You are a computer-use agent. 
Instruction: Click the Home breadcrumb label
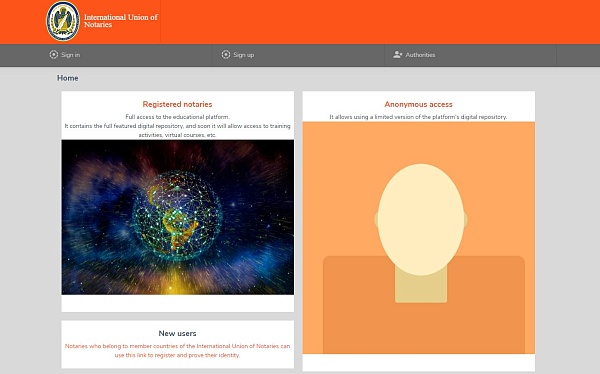tap(68, 78)
